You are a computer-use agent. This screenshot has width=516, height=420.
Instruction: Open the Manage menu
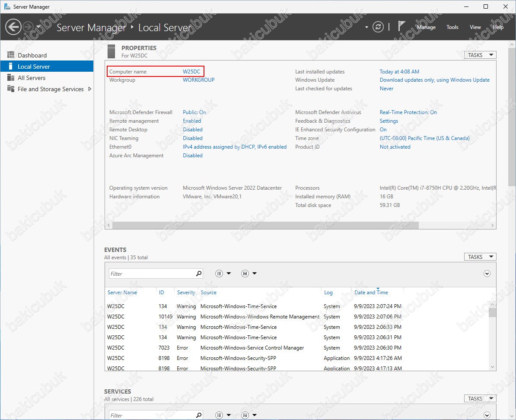coord(426,27)
